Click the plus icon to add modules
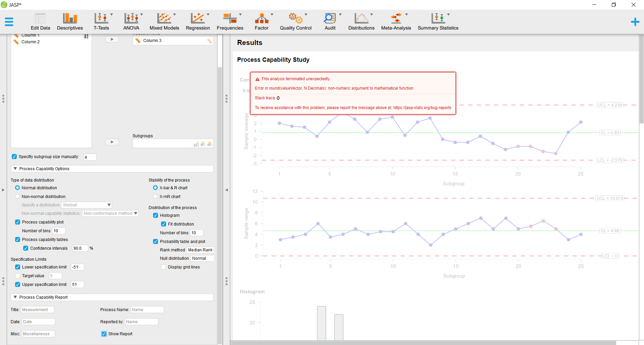644x345 pixels. pyautogui.click(x=635, y=22)
